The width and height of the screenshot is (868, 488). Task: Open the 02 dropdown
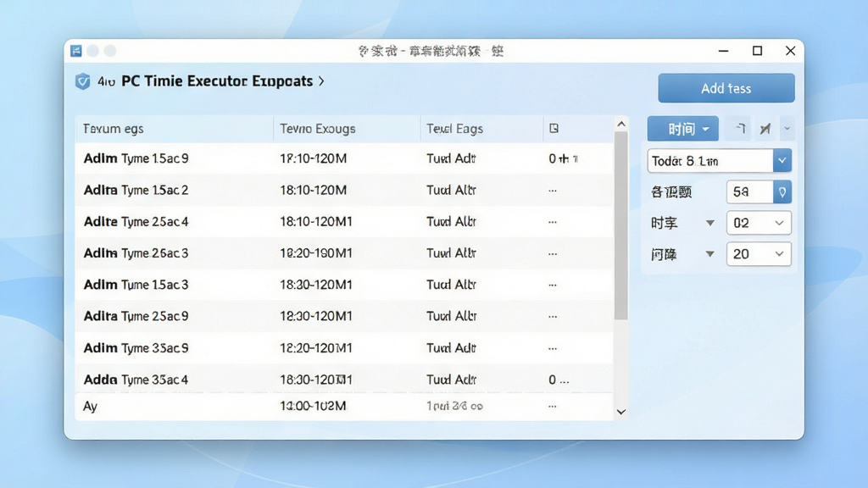pos(759,223)
